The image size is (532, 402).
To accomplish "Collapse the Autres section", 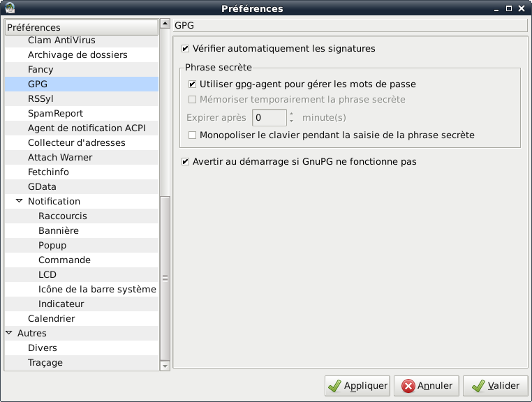I will coord(9,334).
